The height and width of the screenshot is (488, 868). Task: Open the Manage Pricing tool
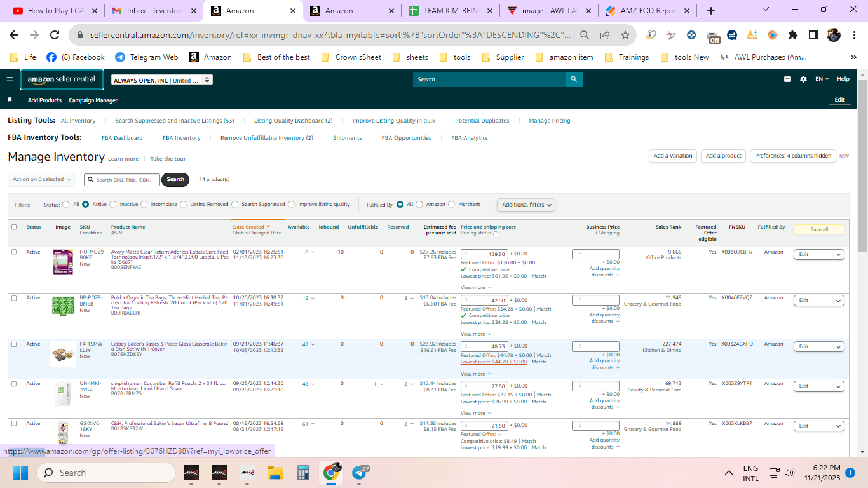(x=550, y=121)
